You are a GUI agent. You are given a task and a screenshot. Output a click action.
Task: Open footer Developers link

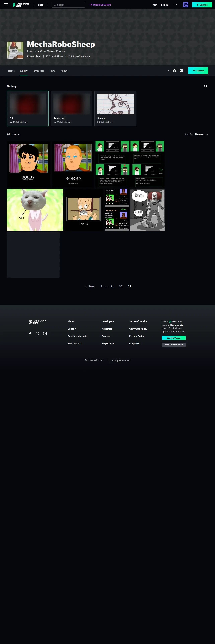108,321
